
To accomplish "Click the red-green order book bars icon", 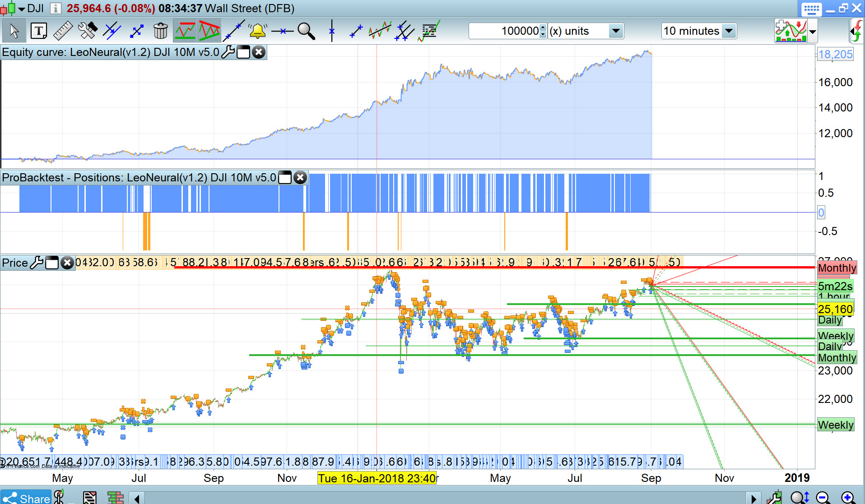I will tap(116, 498).
